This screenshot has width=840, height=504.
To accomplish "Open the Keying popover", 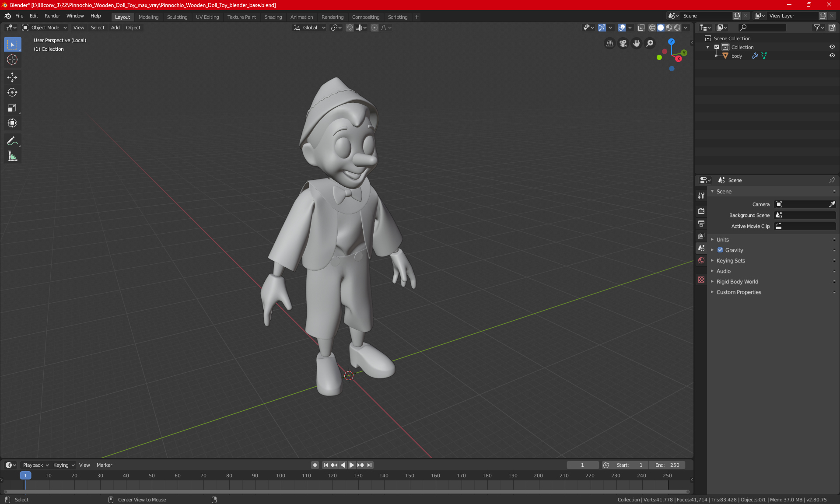I will click(x=63, y=465).
